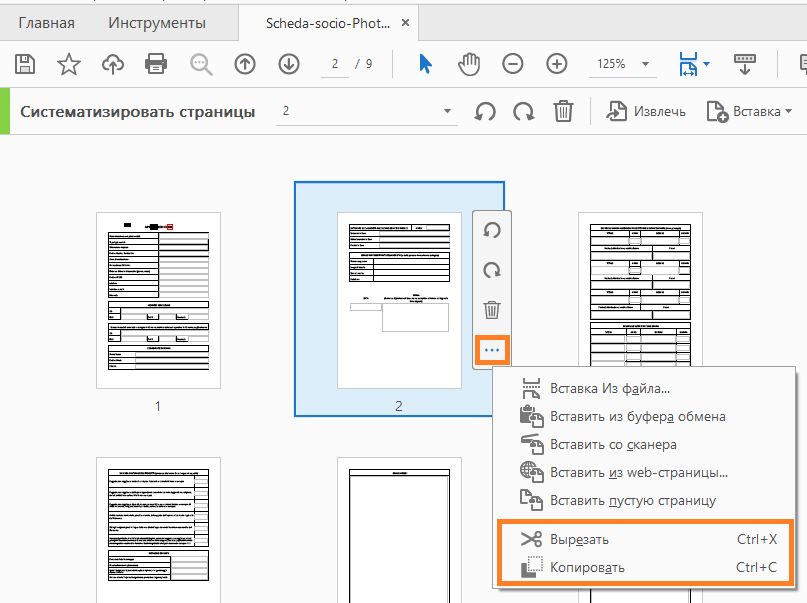The height and width of the screenshot is (603, 807).
Task: Close the Scheda-socio-Phot... document tab
Action: [406, 23]
